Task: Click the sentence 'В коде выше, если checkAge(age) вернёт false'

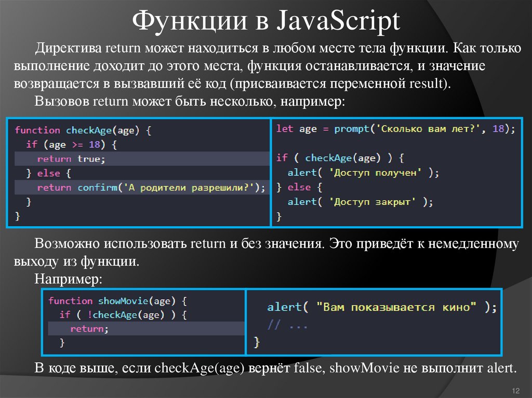Action: pos(275,368)
